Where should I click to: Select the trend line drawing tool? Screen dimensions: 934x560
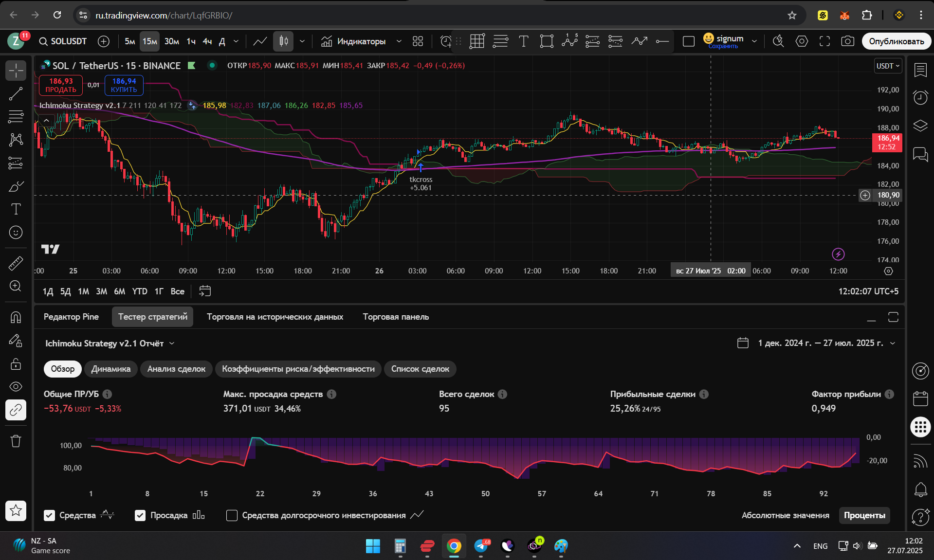click(x=16, y=93)
